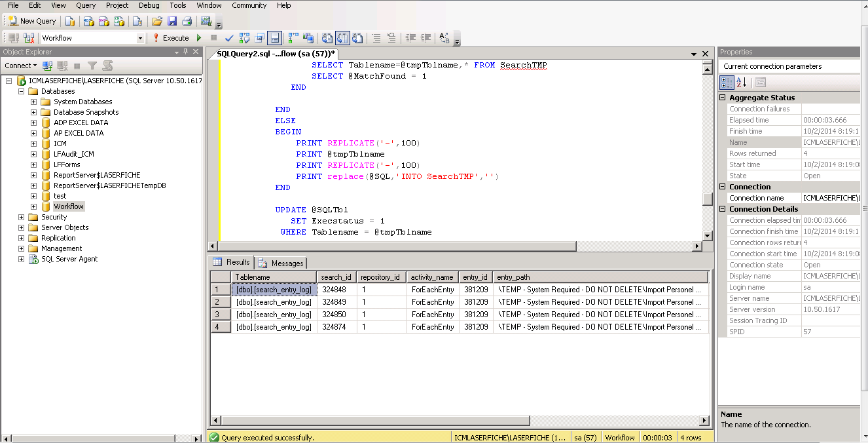Save the query with the floppy disk icon
868x443 pixels.
pyautogui.click(x=172, y=21)
